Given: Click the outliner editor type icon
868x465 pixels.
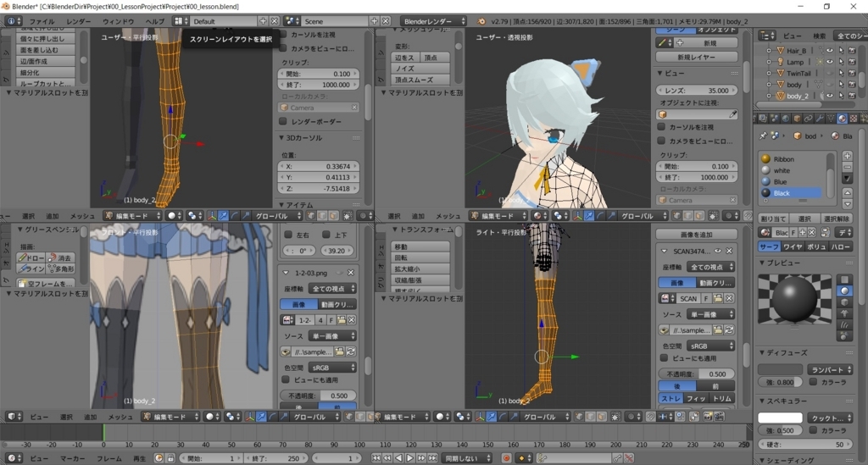Looking at the screenshot, I should [x=767, y=36].
